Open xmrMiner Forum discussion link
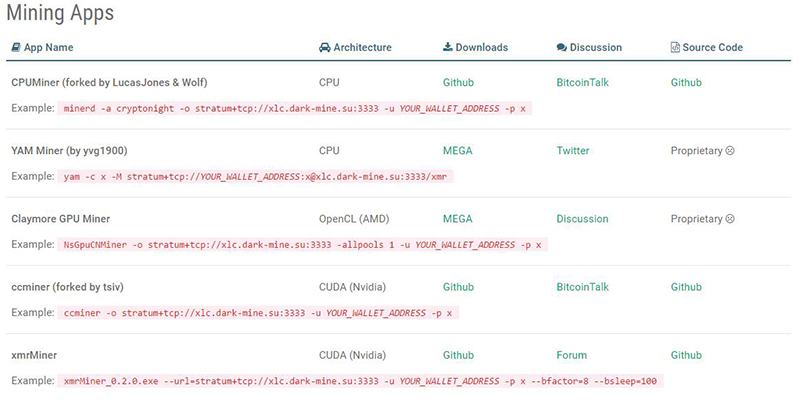The image size is (800, 400). (x=572, y=355)
